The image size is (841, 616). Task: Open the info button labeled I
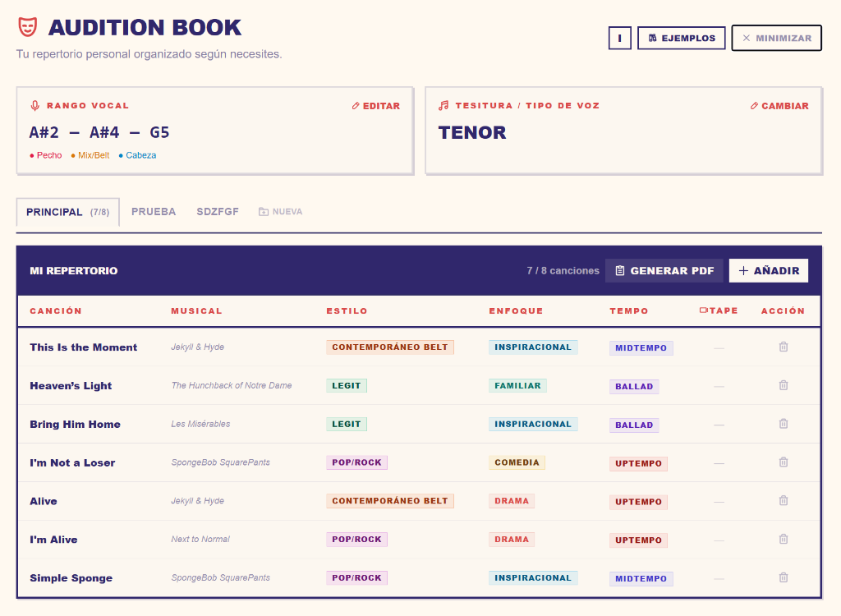click(619, 38)
